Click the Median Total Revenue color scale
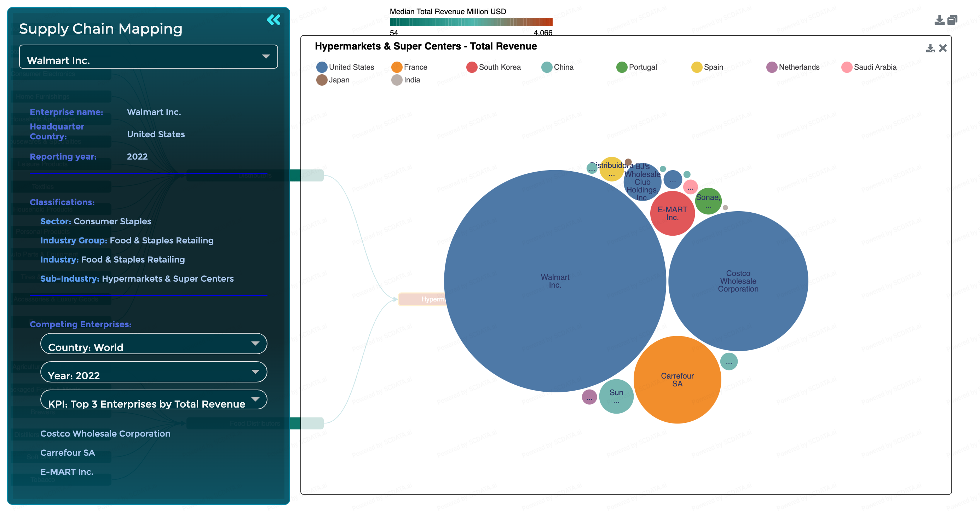980x530 pixels. pos(471,22)
